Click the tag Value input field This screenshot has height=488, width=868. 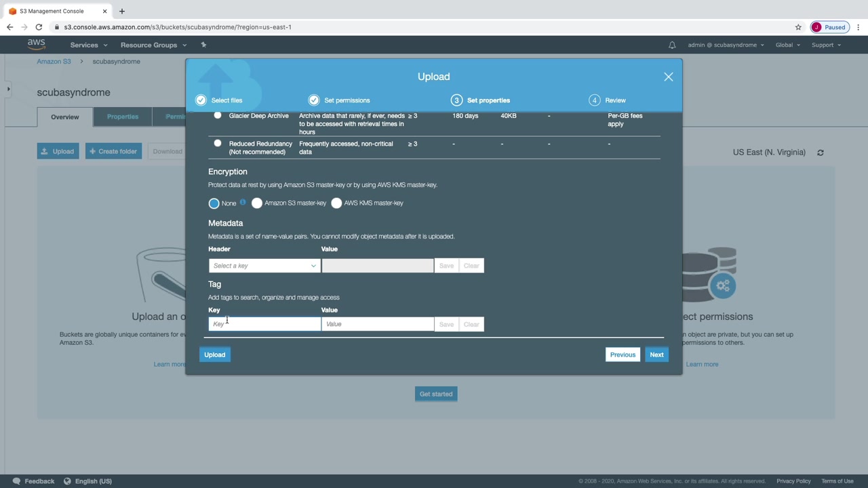[x=378, y=324]
